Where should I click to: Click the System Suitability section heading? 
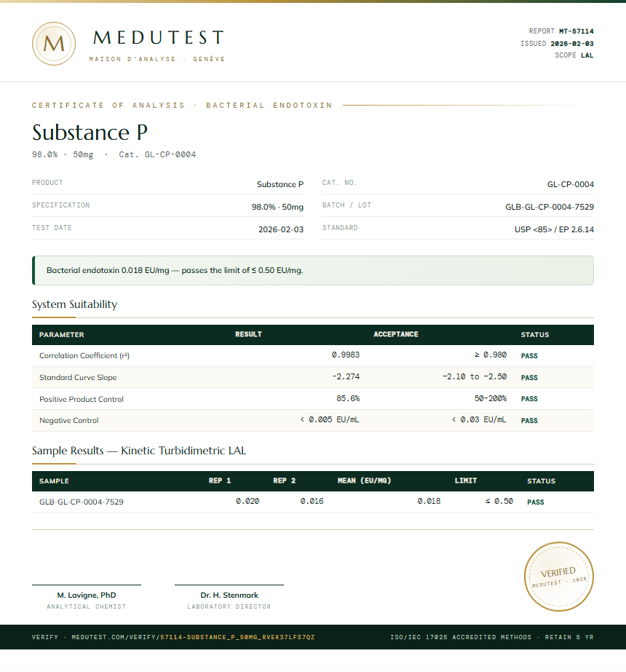click(74, 304)
